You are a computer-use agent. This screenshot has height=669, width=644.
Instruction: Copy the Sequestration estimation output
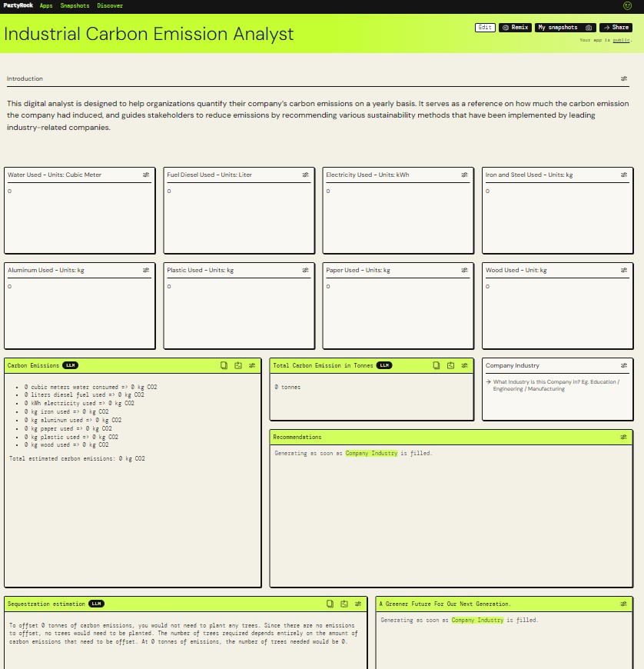(x=330, y=604)
